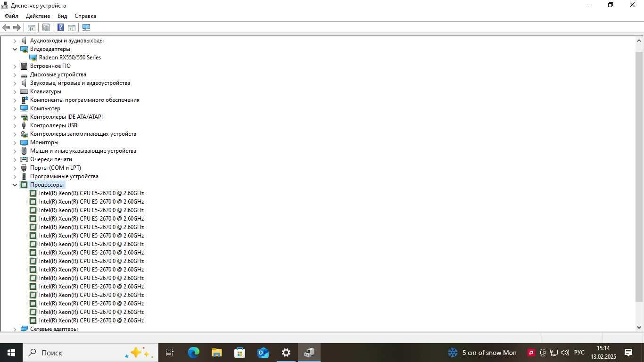
Task: Click the blue Help question-mark toolbar icon
Action: coord(60,27)
